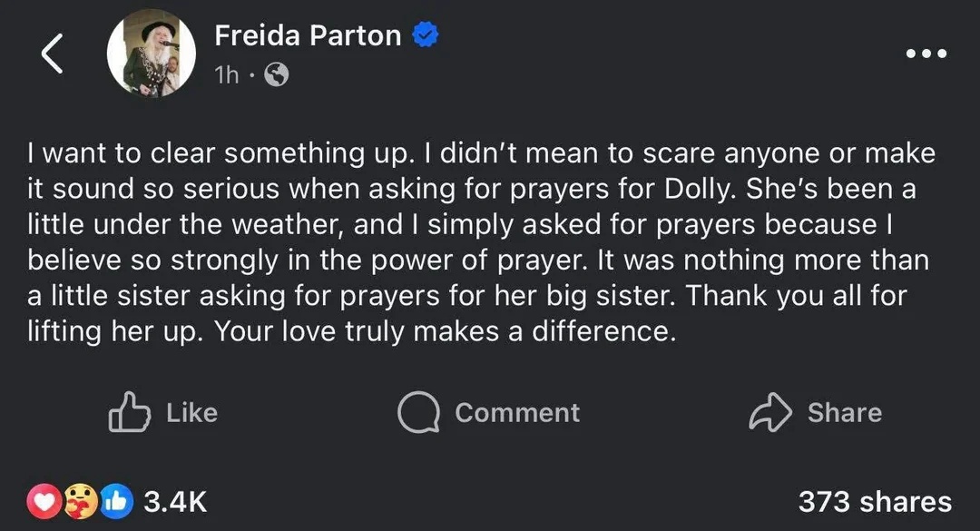View the 3.4K reactions count
Viewport: 980px width, 531px height.
click(176, 501)
